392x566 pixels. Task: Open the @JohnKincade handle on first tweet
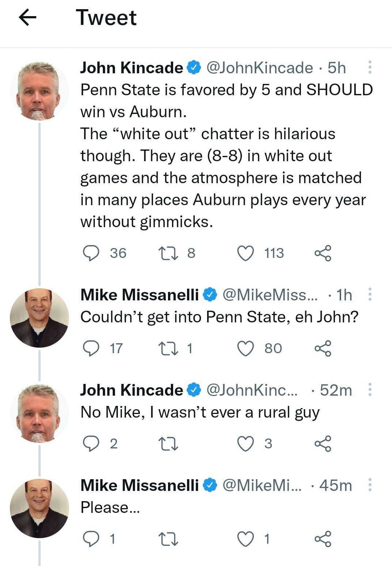point(260,68)
